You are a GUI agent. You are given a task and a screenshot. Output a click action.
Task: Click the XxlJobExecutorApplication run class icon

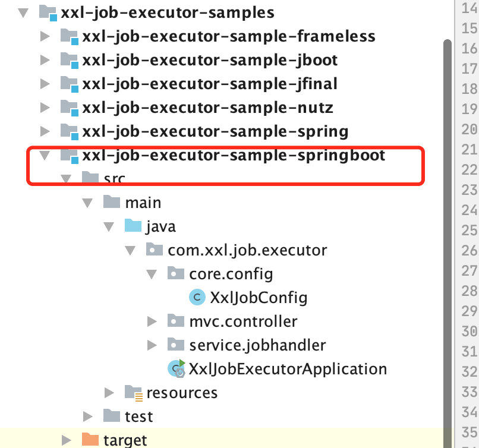tap(177, 368)
